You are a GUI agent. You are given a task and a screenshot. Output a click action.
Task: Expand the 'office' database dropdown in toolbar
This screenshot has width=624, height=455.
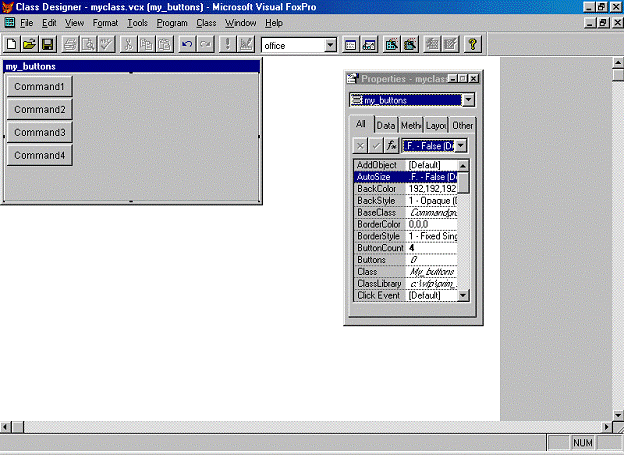[331, 45]
